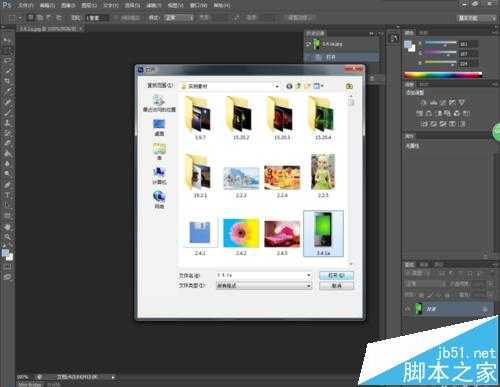
Task: Open Network location in dialog sidebar
Action: (159, 200)
